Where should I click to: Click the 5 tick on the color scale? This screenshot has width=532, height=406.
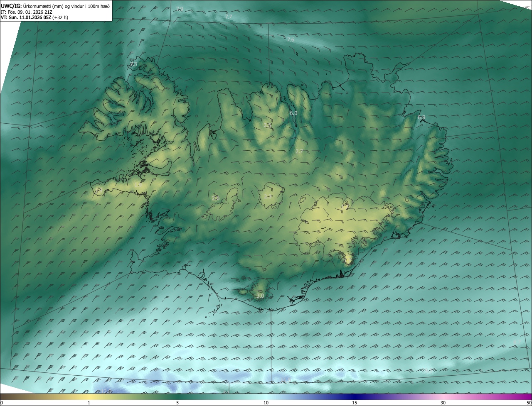point(177,403)
